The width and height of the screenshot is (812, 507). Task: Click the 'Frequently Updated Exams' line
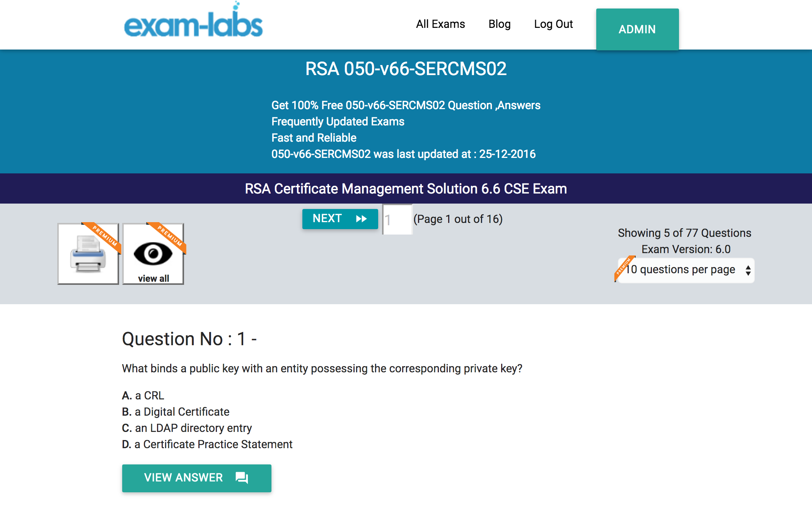(338, 122)
